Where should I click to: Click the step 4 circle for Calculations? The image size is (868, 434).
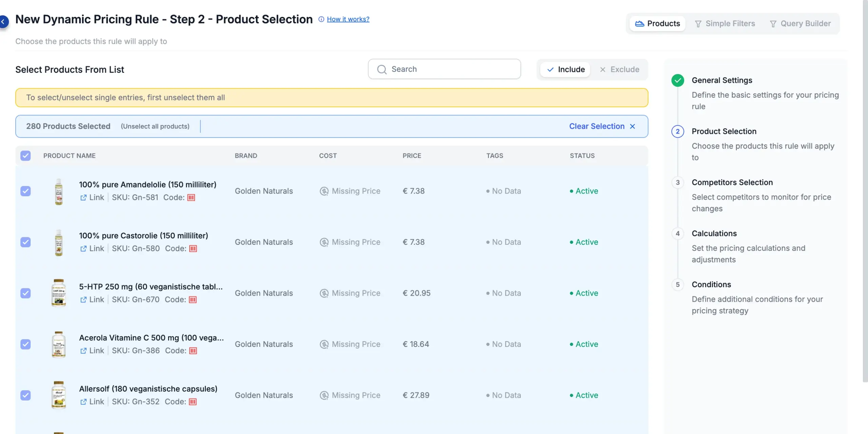(677, 234)
